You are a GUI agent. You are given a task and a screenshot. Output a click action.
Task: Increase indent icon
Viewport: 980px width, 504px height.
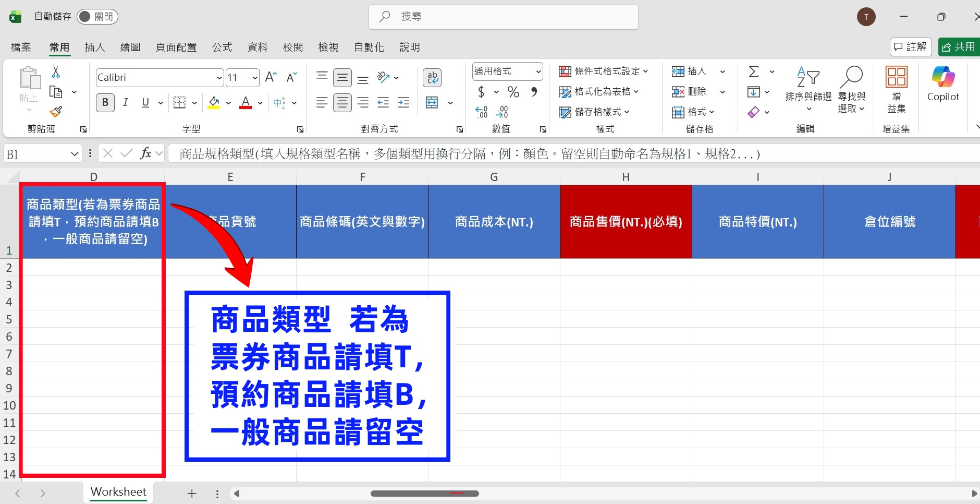[x=403, y=102]
